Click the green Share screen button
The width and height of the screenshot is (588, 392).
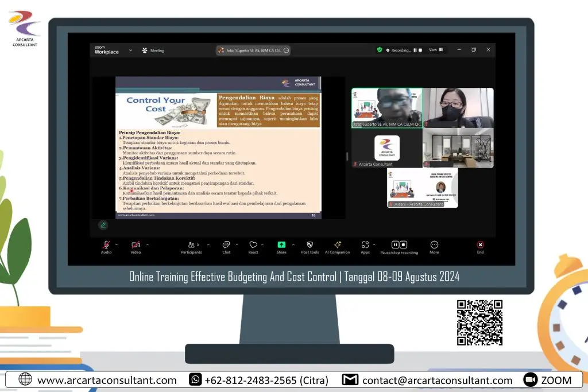[281, 245]
